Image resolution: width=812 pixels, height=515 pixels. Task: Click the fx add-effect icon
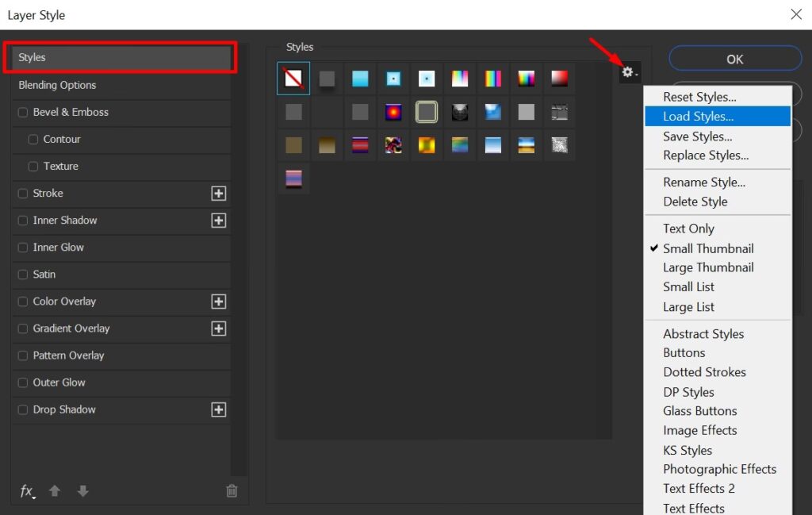[27, 491]
